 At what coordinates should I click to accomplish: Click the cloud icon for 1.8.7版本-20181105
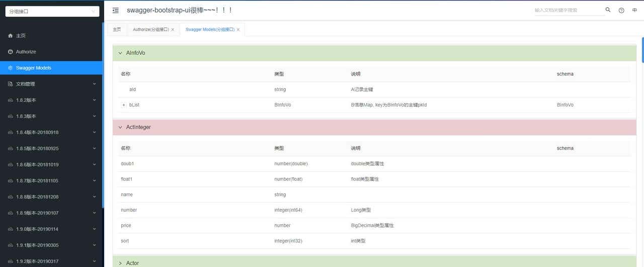point(11,181)
